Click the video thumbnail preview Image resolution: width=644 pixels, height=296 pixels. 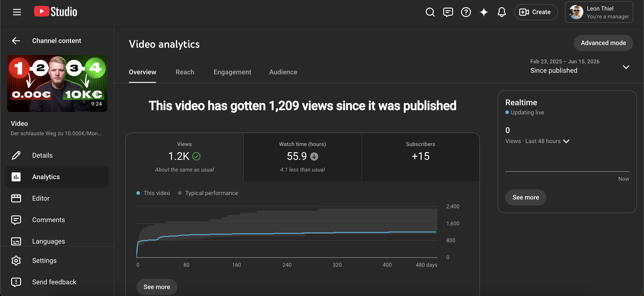point(57,83)
